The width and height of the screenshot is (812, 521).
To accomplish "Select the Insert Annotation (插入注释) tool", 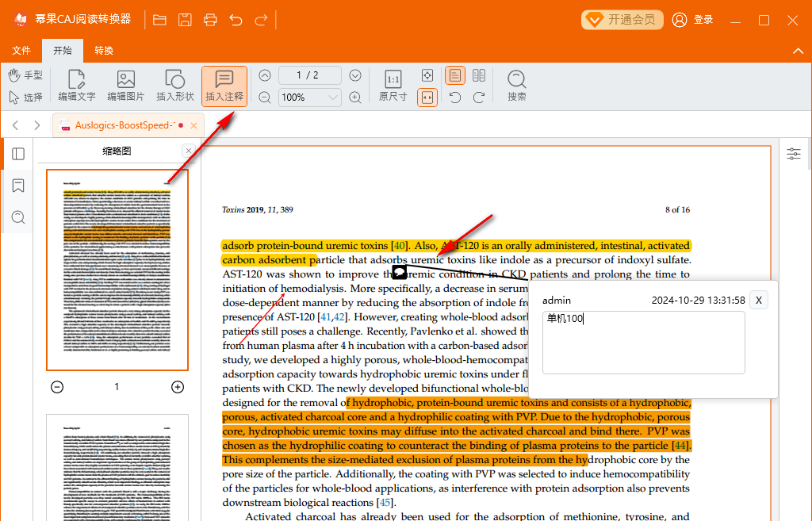I will [224, 86].
